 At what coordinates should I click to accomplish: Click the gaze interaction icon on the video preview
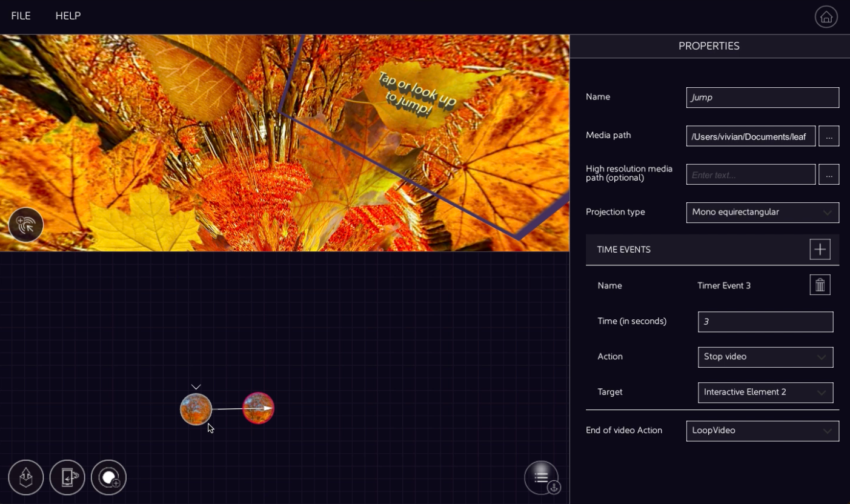[x=26, y=224]
